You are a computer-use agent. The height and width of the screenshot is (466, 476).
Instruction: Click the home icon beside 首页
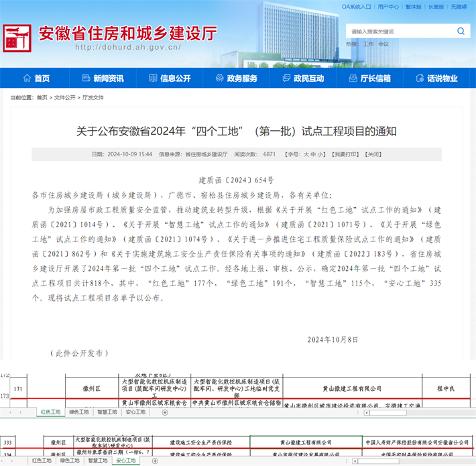pyautogui.click(x=27, y=78)
